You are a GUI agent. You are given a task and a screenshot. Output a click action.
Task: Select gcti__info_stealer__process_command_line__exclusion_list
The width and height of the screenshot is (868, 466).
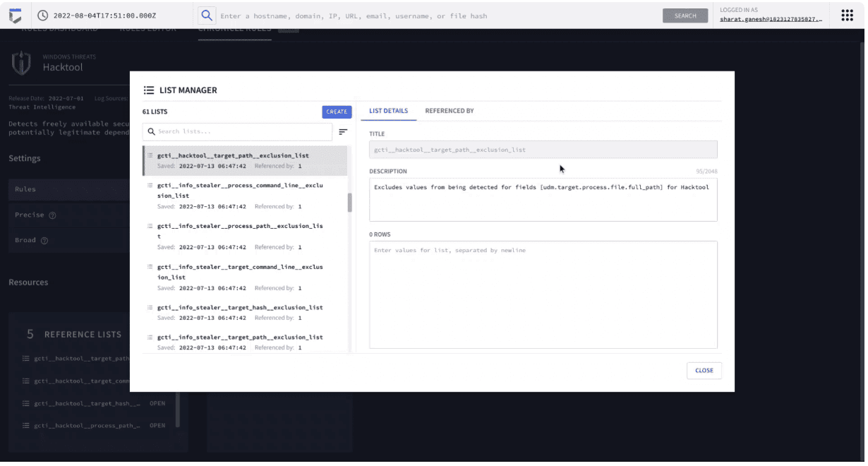pyautogui.click(x=245, y=196)
